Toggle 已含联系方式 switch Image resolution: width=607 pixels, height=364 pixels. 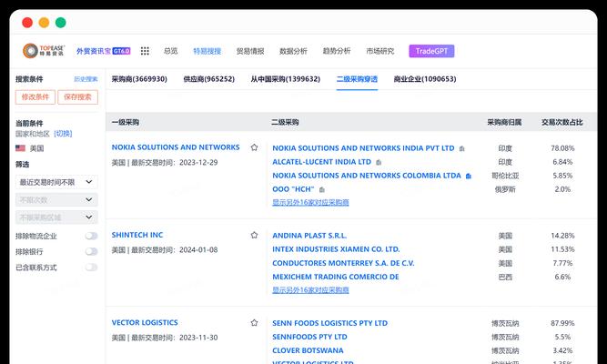(91, 268)
